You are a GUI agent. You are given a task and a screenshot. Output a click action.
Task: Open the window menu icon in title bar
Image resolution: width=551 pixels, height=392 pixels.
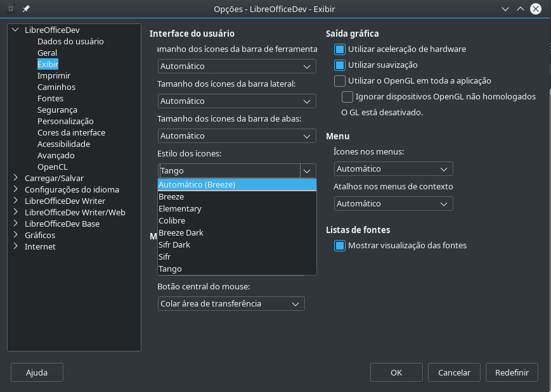point(11,9)
